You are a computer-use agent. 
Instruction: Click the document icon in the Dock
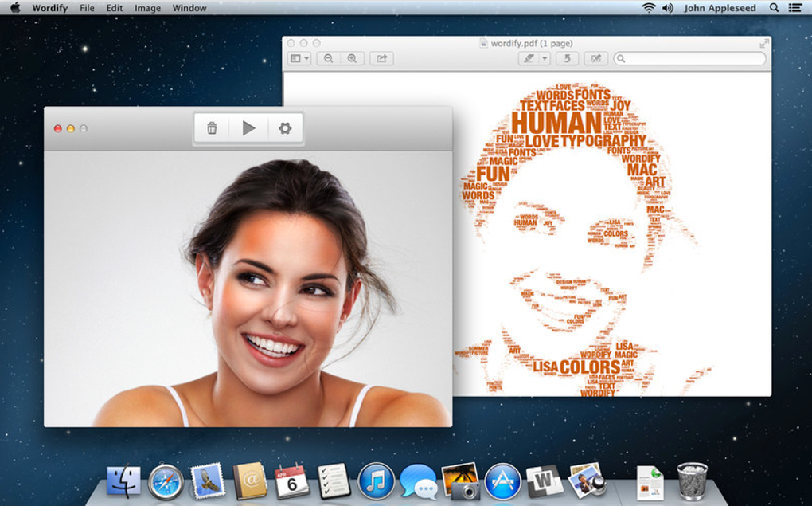pos(650,483)
